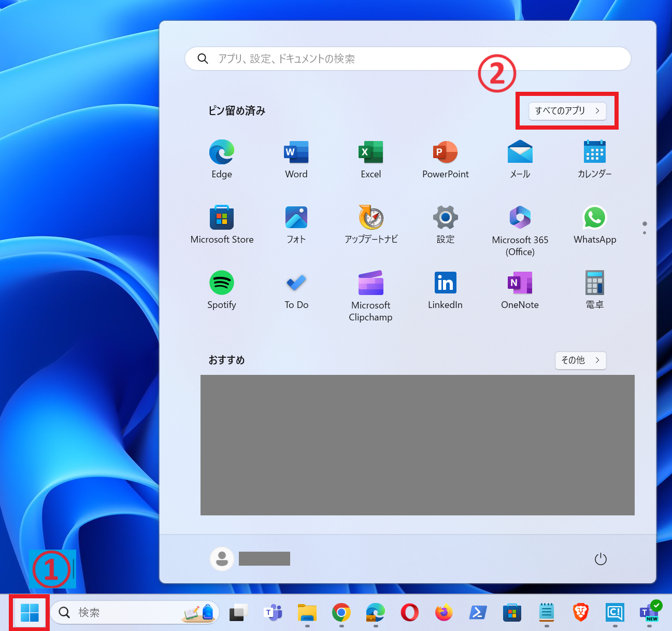Open Microsoft Store on the taskbar
The height and width of the screenshot is (631, 672).
tap(512, 613)
